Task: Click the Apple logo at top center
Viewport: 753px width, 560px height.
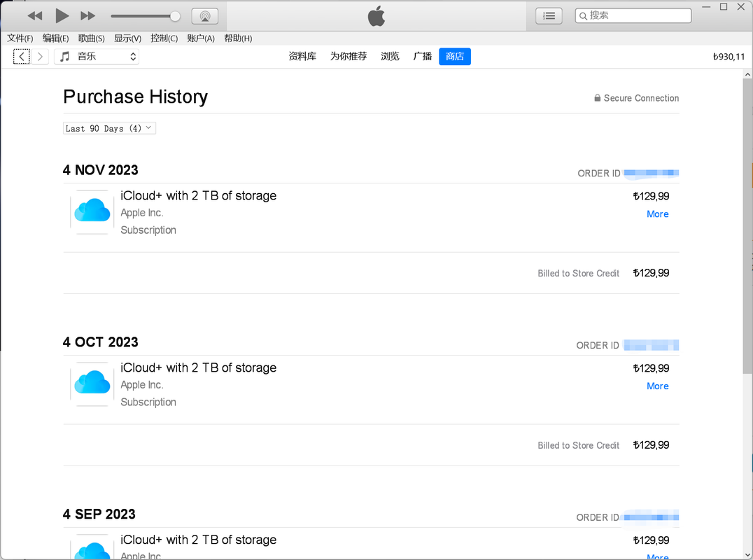Action: (x=376, y=16)
